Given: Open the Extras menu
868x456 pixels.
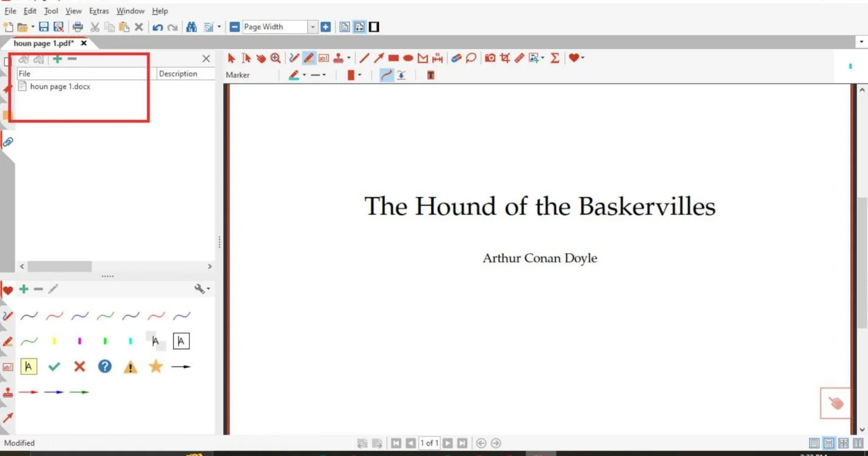Looking at the screenshot, I should tap(99, 11).
